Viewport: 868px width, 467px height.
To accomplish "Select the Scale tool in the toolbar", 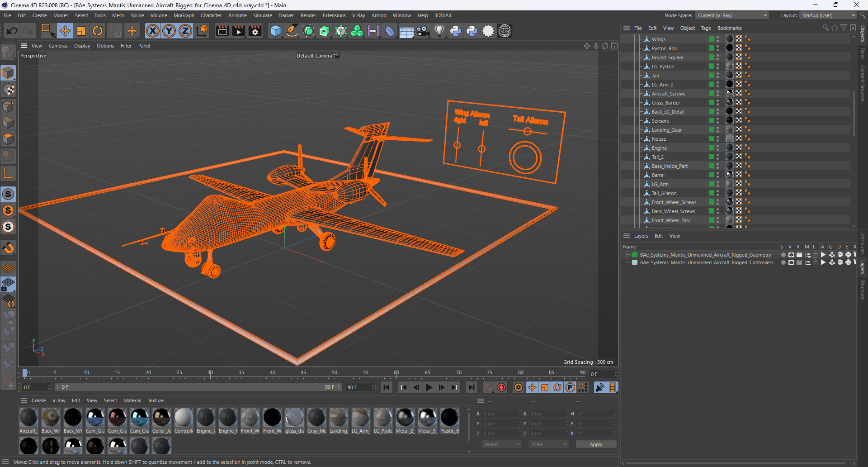I will pos(81,31).
